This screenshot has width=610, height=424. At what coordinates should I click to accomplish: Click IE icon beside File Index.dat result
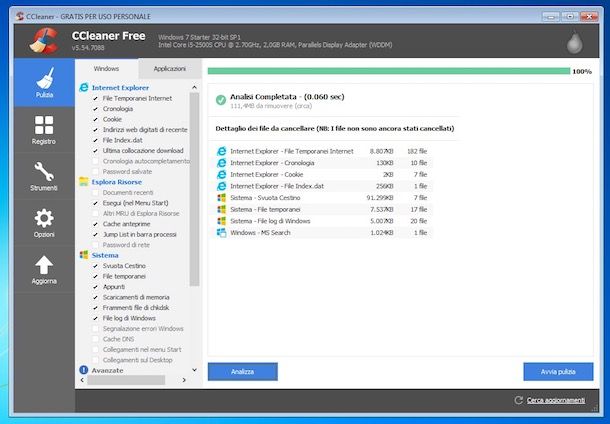(x=221, y=186)
